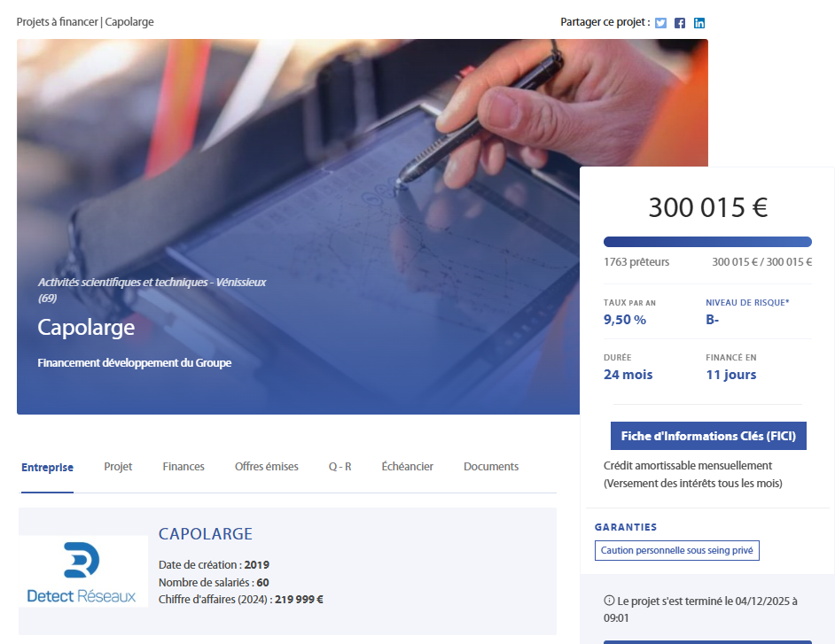Click the Partager ce projet label
The image size is (835, 644).
tap(605, 22)
